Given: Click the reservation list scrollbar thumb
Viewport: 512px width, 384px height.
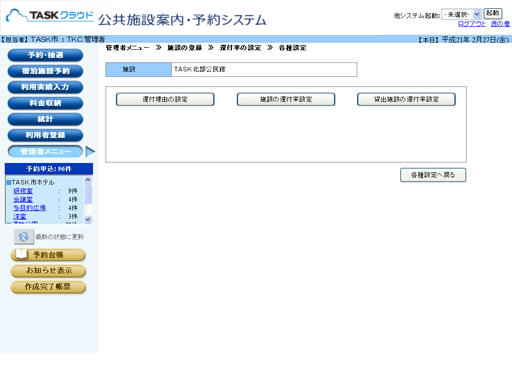Looking at the screenshot, I should pyautogui.click(x=88, y=193).
